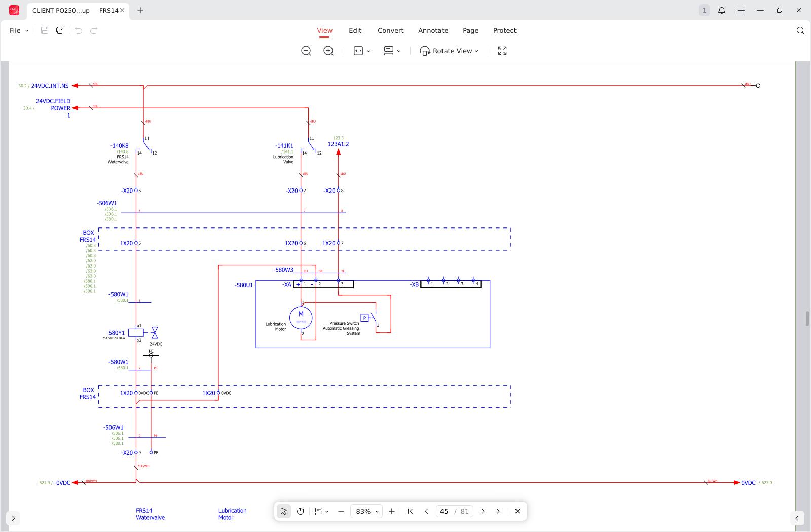Switch to the Convert tab
811x532 pixels.
pyautogui.click(x=390, y=30)
